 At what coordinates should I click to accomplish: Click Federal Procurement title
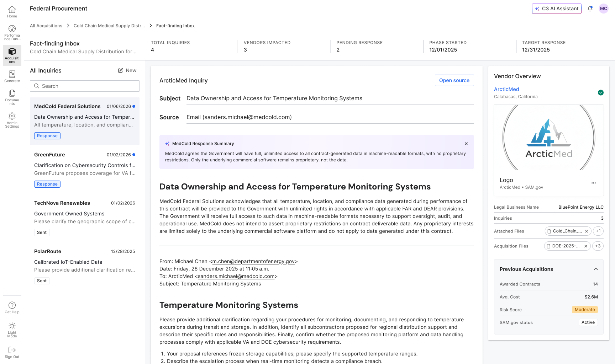tap(58, 9)
